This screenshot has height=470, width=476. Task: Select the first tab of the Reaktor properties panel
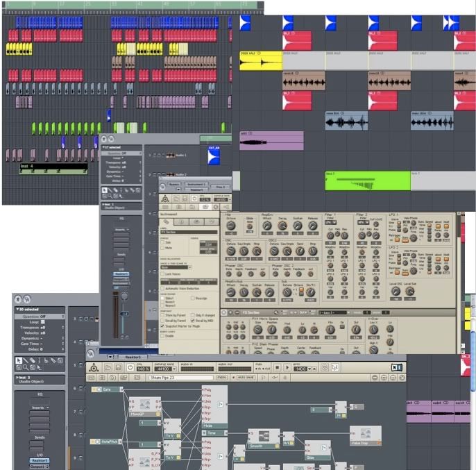167,221
